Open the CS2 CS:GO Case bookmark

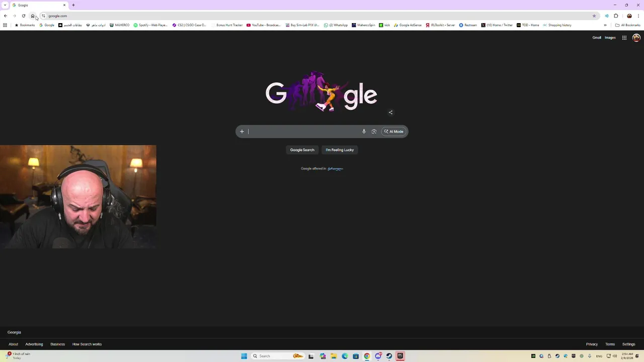189,25
